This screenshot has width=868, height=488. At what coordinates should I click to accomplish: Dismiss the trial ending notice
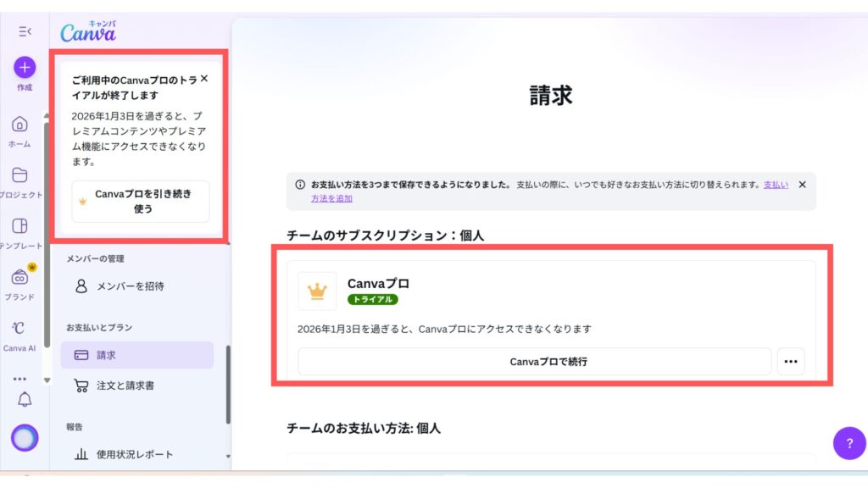point(203,79)
